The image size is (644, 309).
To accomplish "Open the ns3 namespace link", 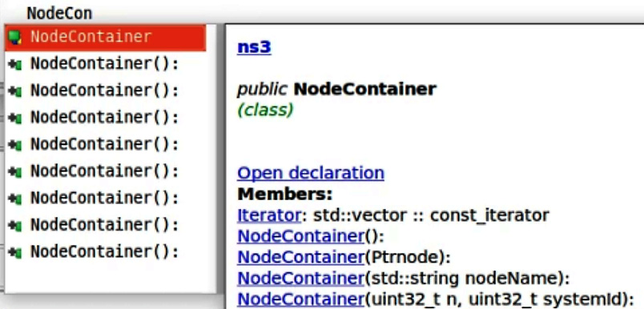I will (254, 46).
